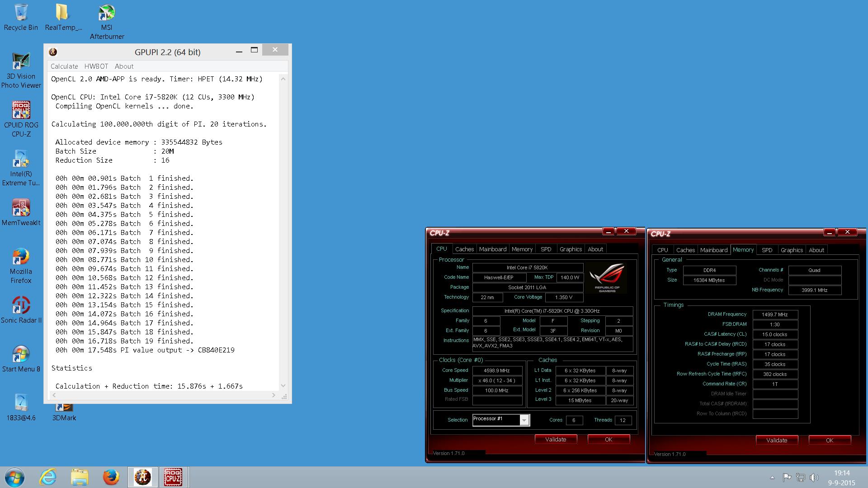The width and height of the screenshot is (868, 488).
Task: Open About tab in left CPU-Z window
Action: 595,249
